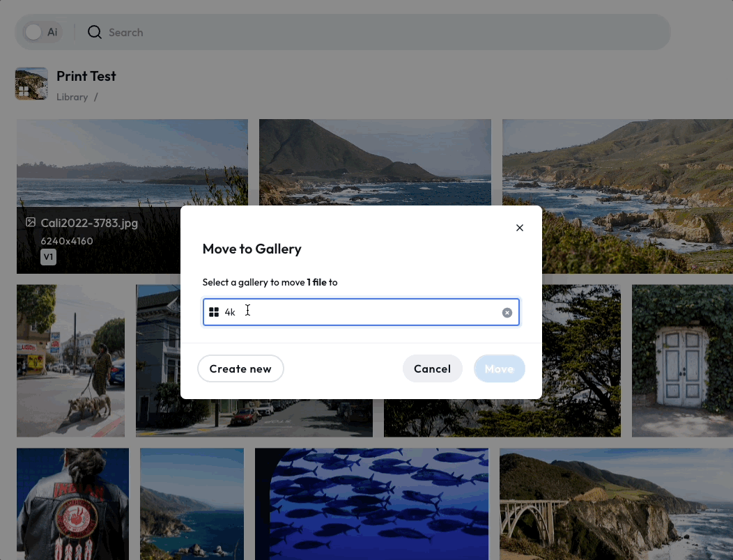Select the school of fish photo

(371, 504)
